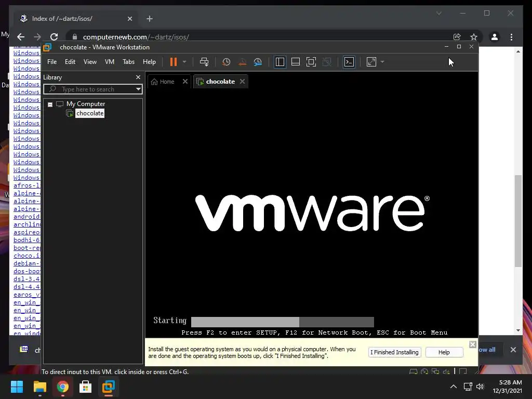Screen dimensions: 532x399
Task: Open the VM menu
Action: 109,62
